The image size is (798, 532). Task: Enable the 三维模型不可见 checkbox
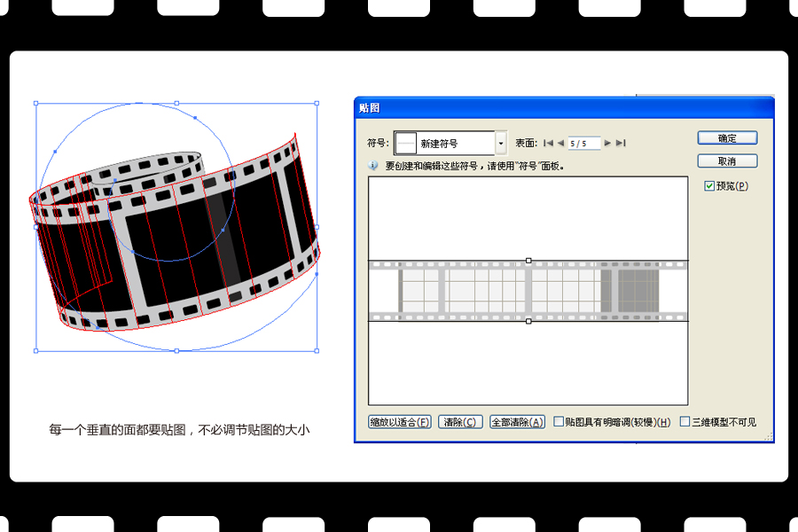click(686, 423)
